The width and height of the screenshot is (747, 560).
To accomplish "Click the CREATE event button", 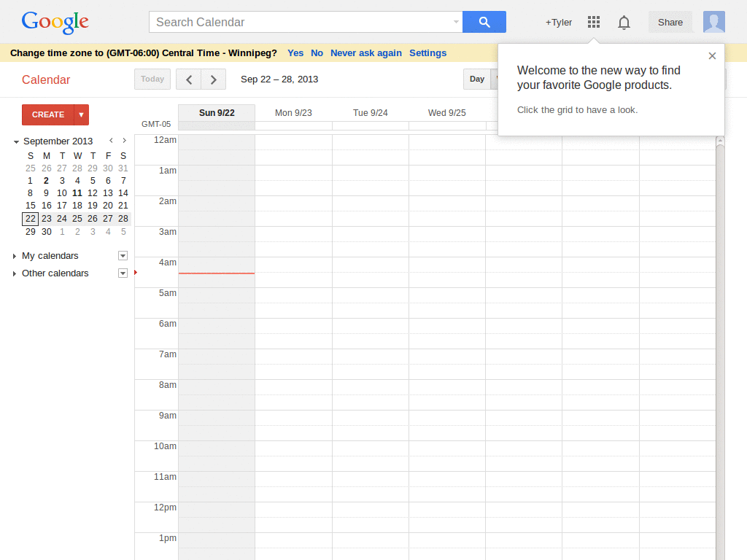I will 48,114.
